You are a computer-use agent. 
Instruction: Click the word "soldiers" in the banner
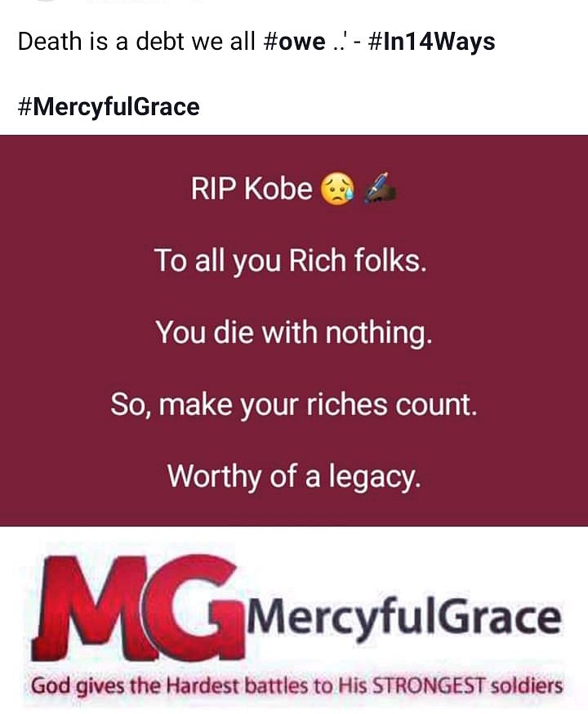tap(526, 685)
